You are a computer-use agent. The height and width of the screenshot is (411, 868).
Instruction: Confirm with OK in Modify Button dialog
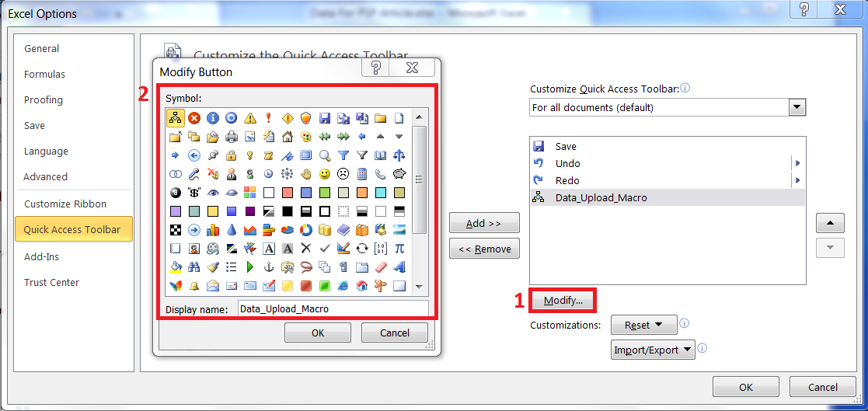click(x=318, y=333)
